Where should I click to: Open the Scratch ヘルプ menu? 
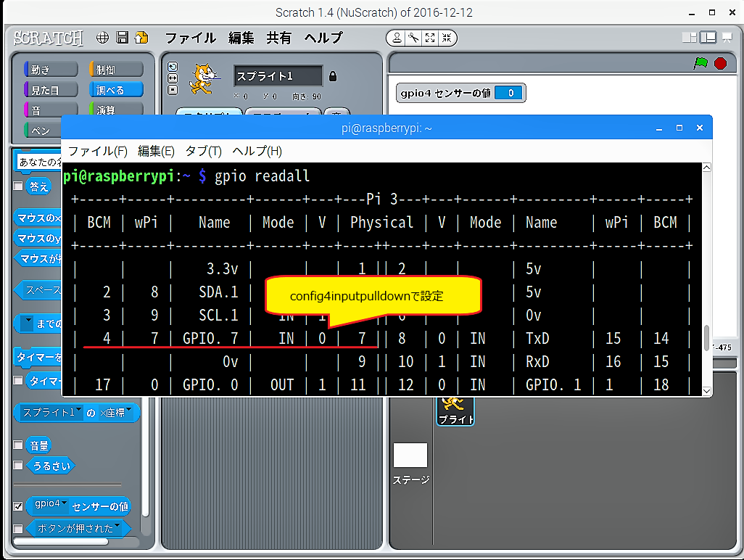323,38
